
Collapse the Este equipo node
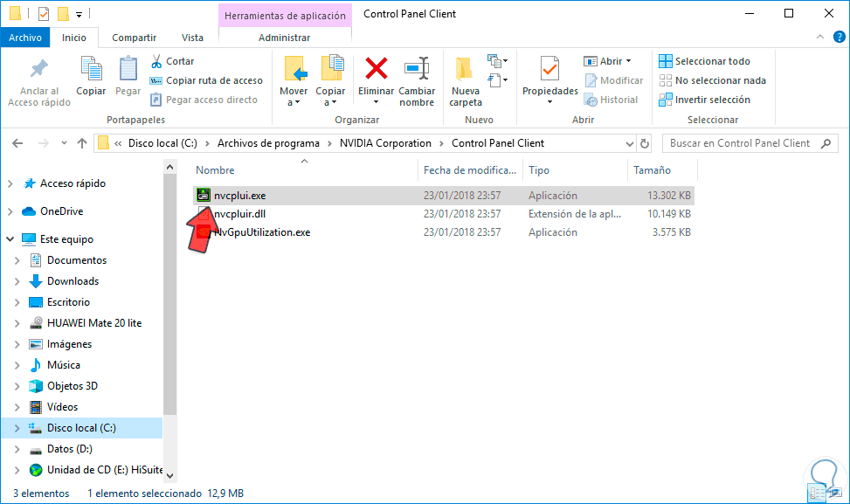pyautogui.click(x=10, y=239)
